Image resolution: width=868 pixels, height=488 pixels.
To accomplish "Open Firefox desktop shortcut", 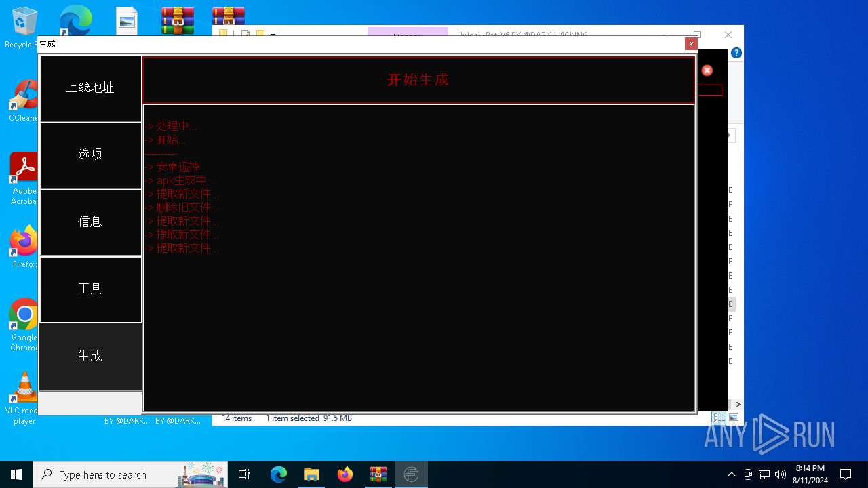I will pyautogui.click(x=24, y=247).
